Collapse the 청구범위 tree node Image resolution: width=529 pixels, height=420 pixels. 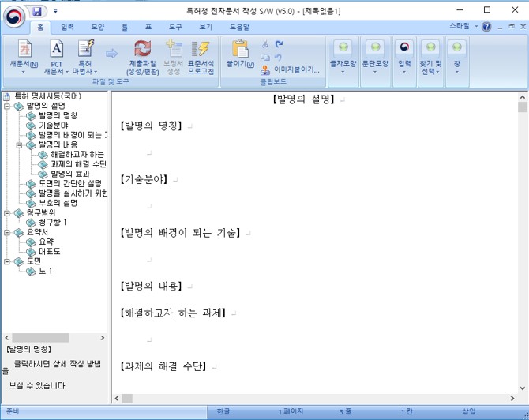tap(7, 213)
